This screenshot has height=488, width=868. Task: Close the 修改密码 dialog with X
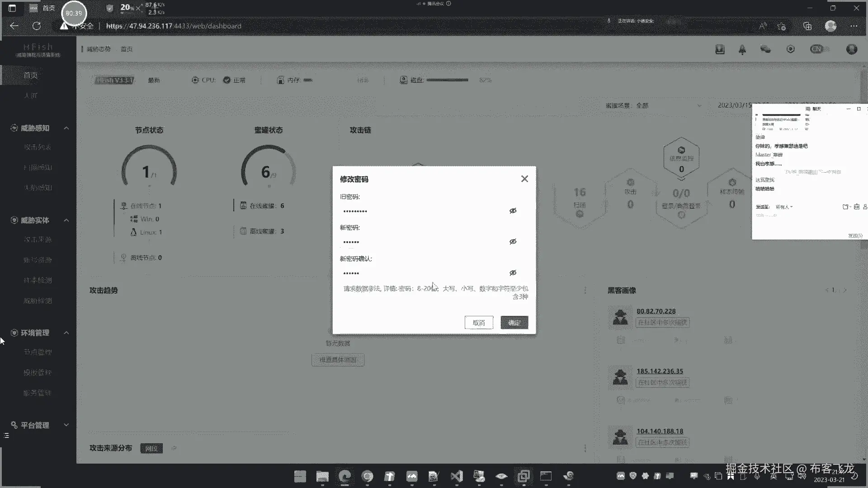[x=524, y=179]
